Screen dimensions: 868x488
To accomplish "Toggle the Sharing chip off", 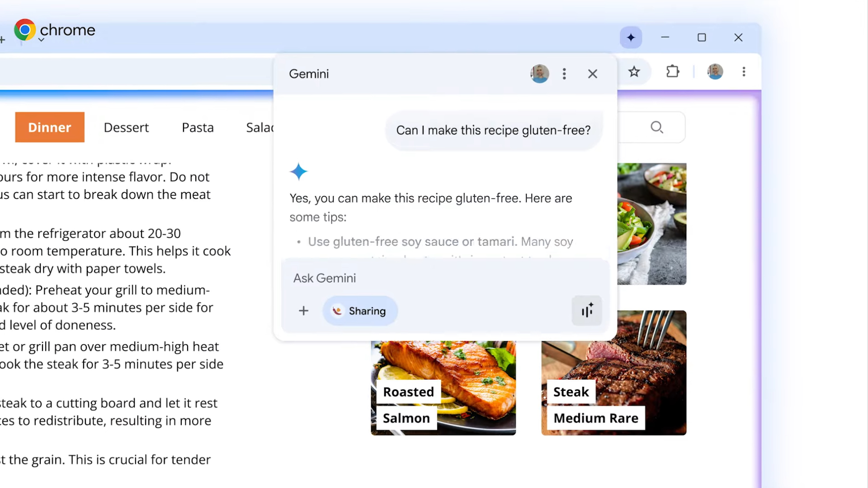I will click(x=360, y=311).
